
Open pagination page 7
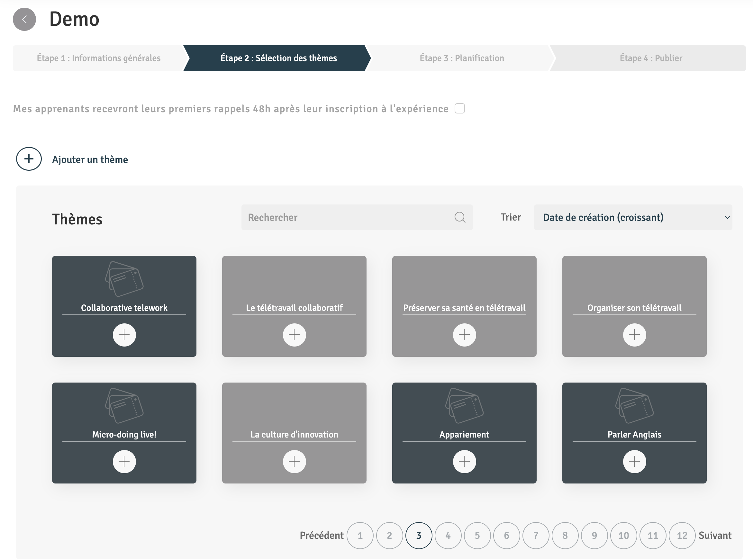(536, 536)
